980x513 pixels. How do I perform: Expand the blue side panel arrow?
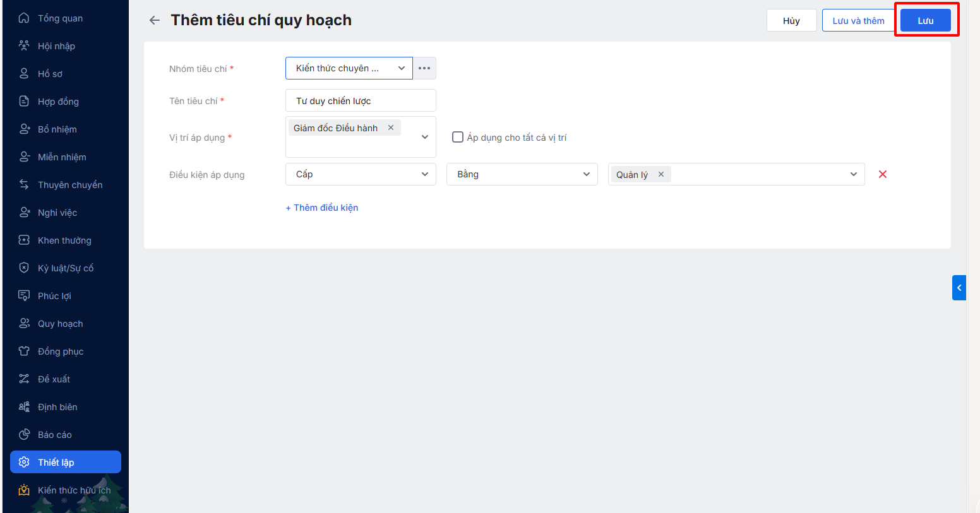point(959,288)
